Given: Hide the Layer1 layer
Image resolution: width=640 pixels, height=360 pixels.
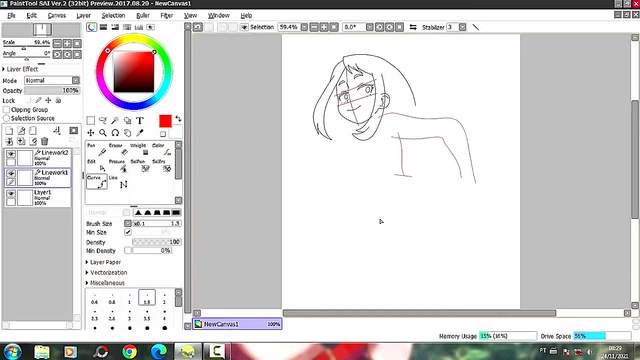Looking at the screenshot, I should pyautogui.click(x=11, y=193).
